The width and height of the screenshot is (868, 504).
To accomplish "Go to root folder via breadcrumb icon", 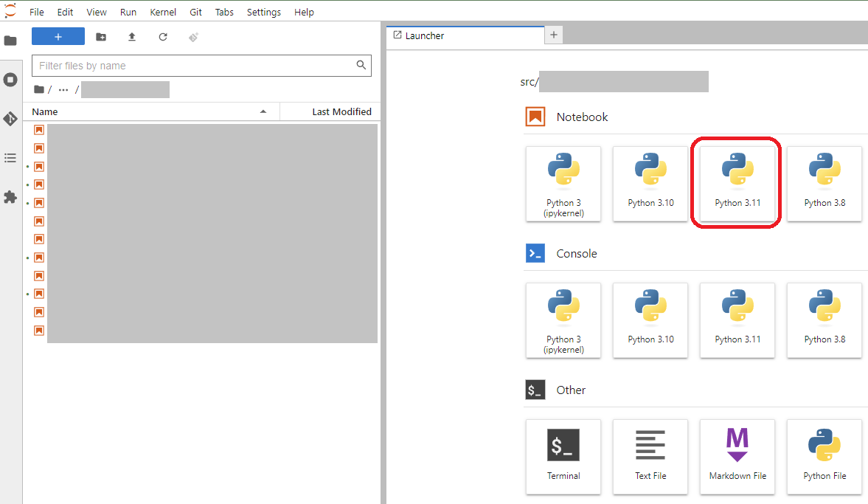I will (39, 89).
